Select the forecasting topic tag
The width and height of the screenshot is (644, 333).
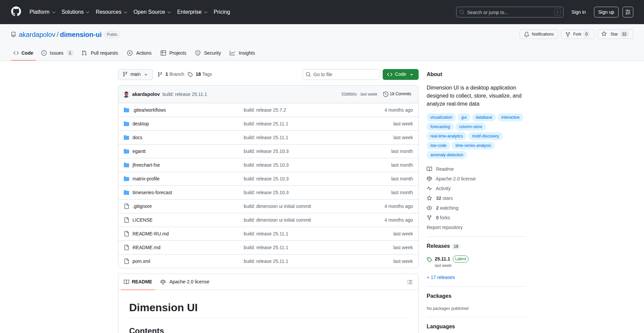[440, 126]
